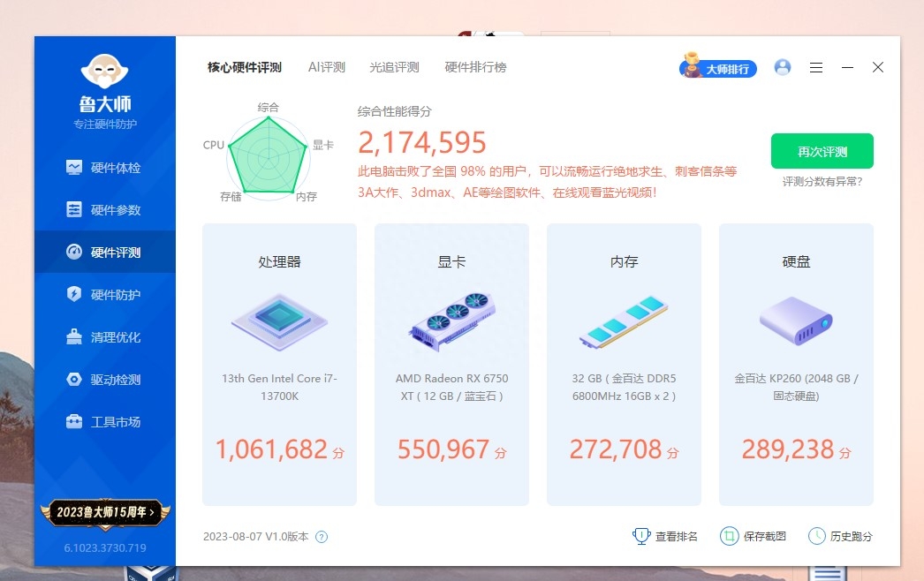924x581 pixels.
Task: Click the 处理器 CPU chip icon
Action: tap(279, 321)
